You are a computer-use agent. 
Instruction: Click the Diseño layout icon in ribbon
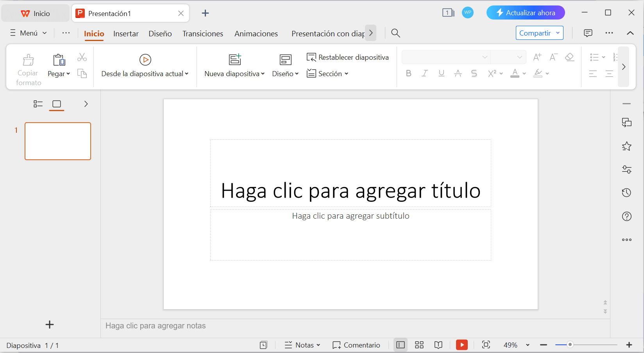pos(286,60)
